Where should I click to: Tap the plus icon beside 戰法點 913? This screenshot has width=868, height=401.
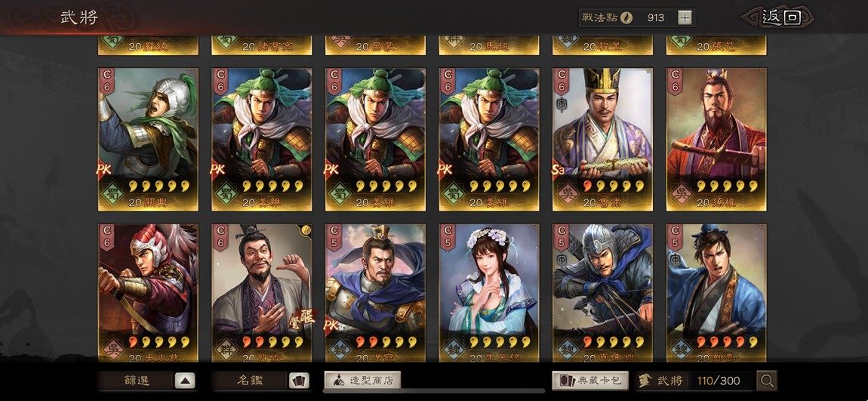pos(685,17)
